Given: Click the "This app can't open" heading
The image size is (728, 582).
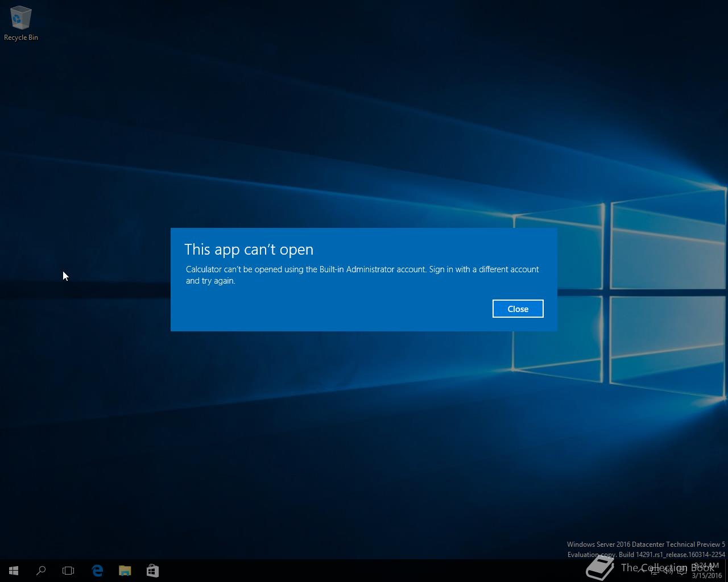Looking at the screenshot, I should pyautogui.click(x=249, y=250).
